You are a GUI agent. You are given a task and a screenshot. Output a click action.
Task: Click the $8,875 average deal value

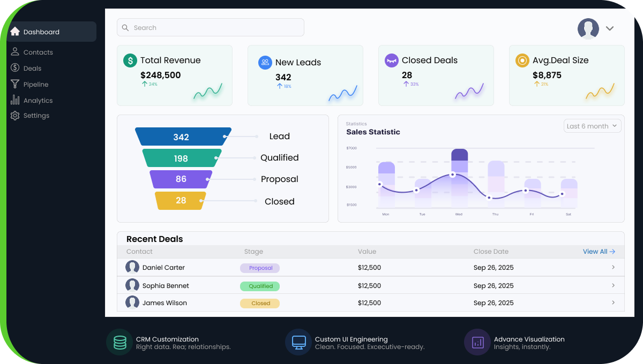pos(547,75)
